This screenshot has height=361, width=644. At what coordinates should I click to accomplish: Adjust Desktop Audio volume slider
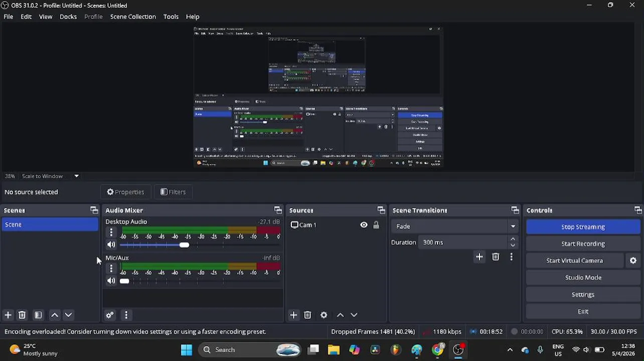click(x=184, y=245)
